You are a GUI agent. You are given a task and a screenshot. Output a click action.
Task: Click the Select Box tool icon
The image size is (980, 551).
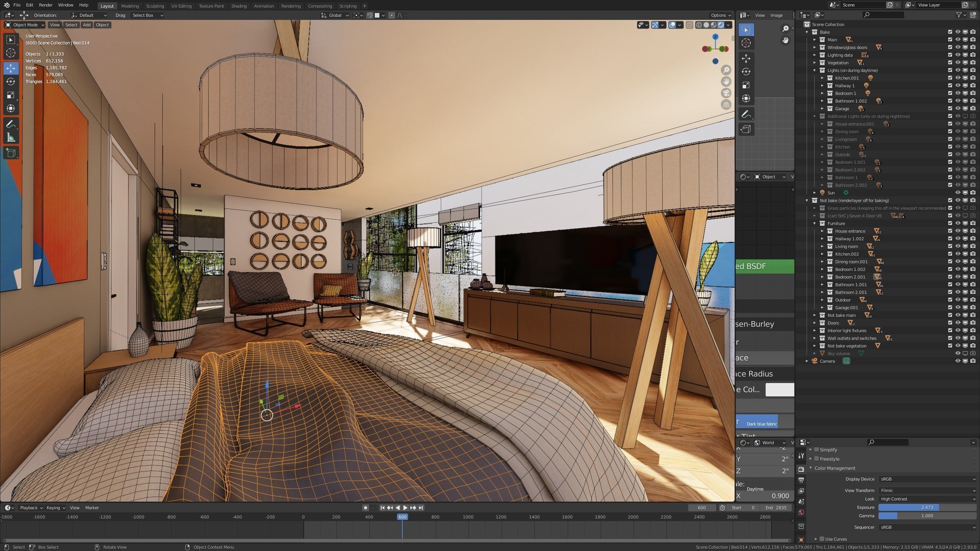[11, 40]
